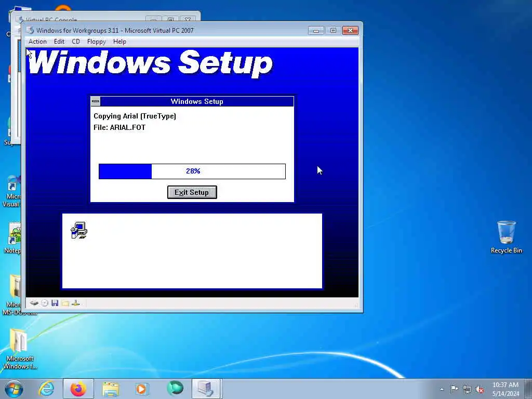Screen dimensions: 532x399
Task: Click the floppy disk status icon
Action: [55, 303]
